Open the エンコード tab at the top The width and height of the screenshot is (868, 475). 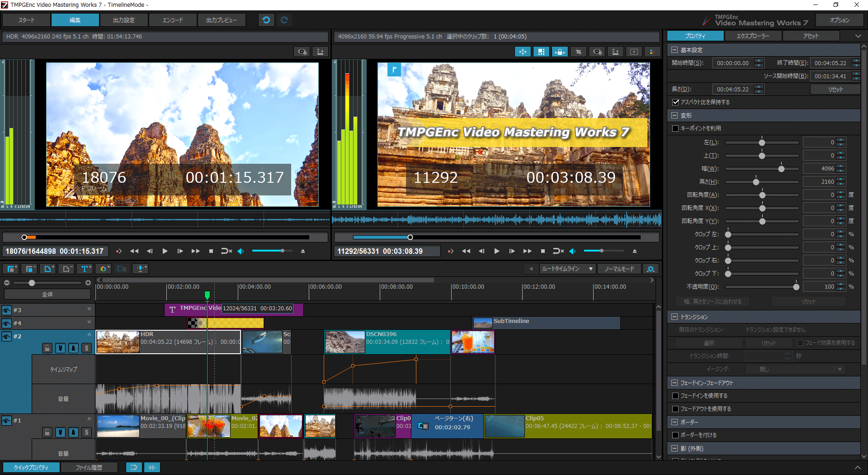(173, 20)
